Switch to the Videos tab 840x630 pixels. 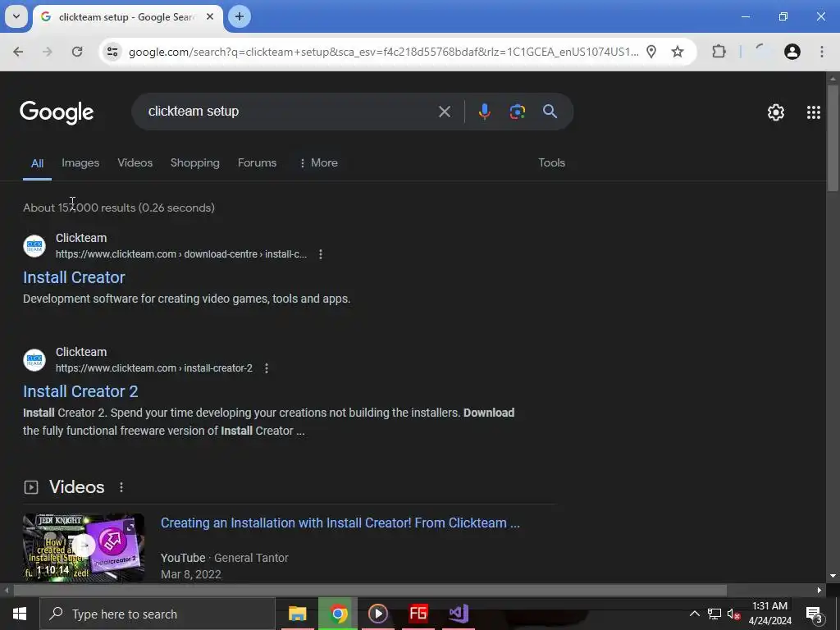pyautogui.click(x=135, y=163)
